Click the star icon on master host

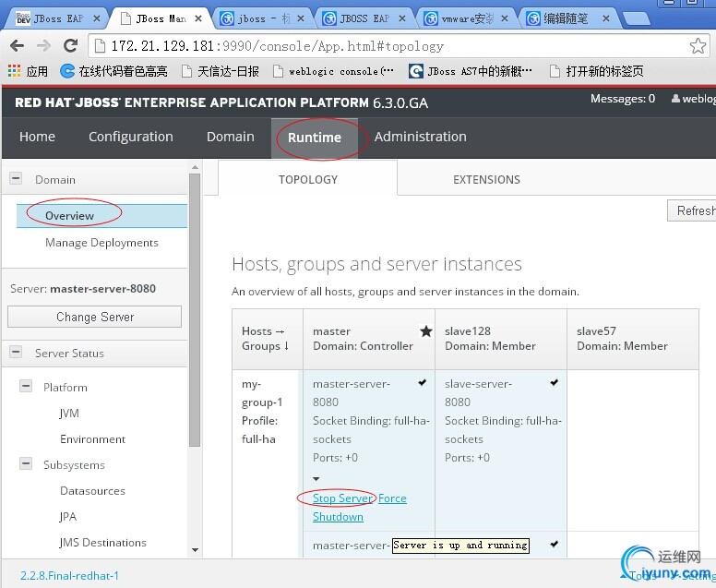pos(425,331)
